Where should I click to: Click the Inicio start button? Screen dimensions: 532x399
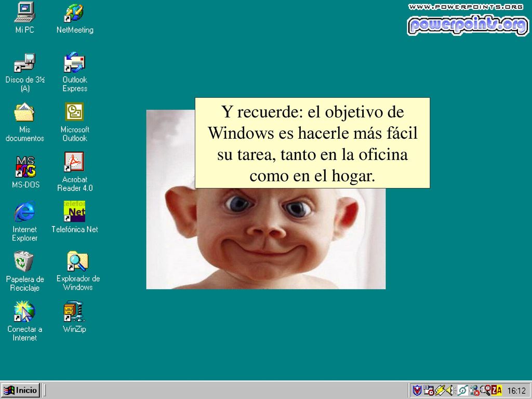click(21, 390)
